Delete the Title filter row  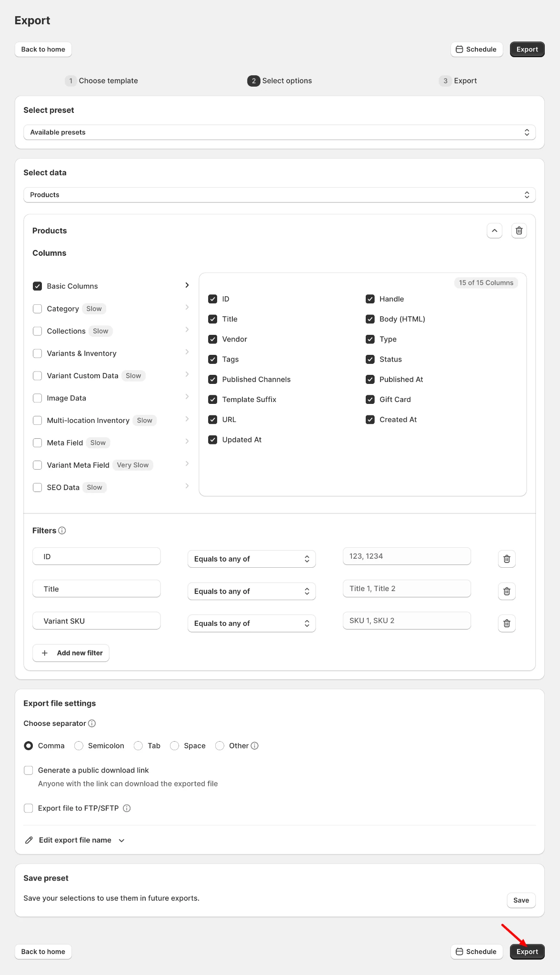[x=507, y=591]
